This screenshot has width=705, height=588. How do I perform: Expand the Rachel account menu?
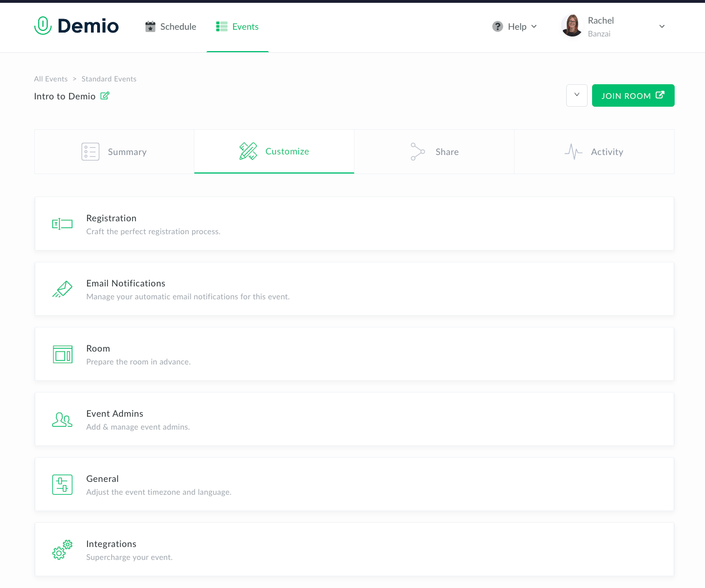[662, 26]
